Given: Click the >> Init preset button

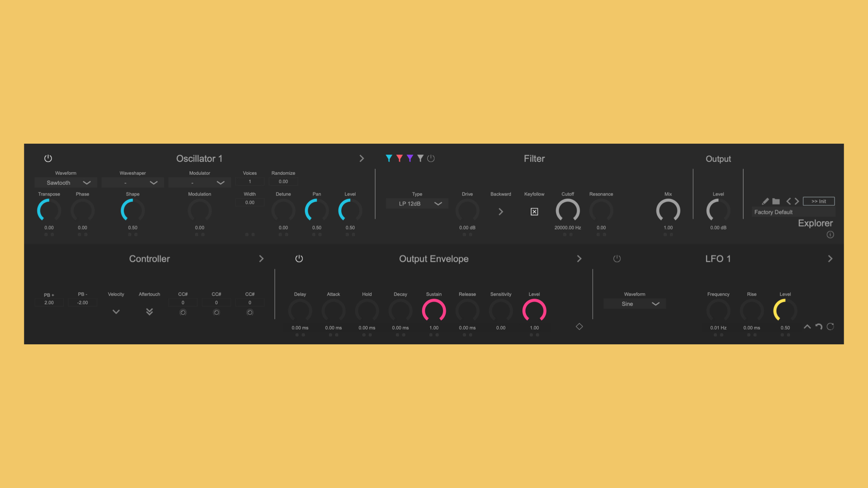Looking at the screenshot, I should coord(818,201).
